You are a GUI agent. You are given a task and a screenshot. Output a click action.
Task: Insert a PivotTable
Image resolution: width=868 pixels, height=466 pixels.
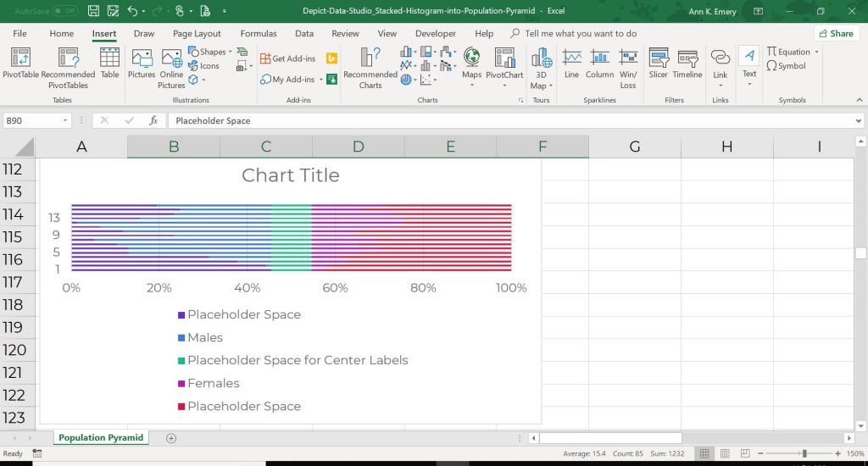tap(20, 63)
